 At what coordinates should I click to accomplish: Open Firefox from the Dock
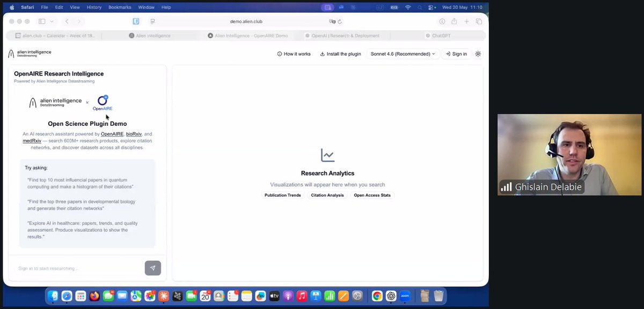(x=94, y=296)
